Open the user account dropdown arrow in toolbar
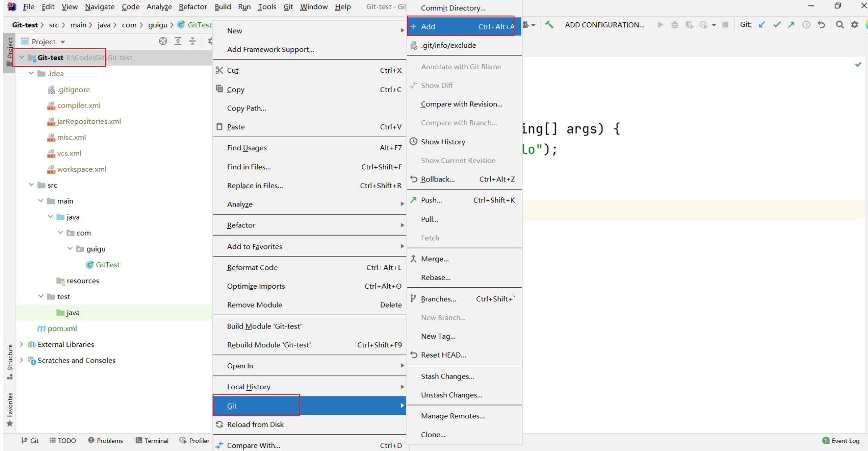868x451 pixels. [533, 25]
